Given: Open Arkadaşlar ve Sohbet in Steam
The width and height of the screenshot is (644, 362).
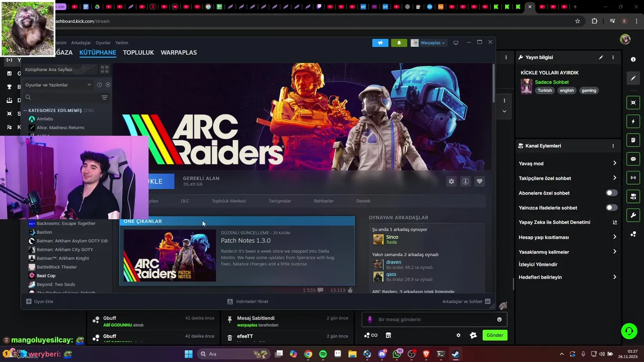Looking at the screenshot, I should (466, 302).
